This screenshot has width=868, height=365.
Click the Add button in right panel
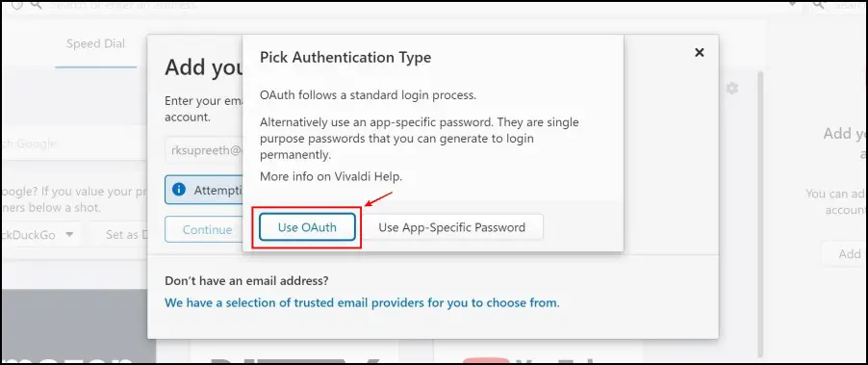pyautogui.click(x=844, y=253)
